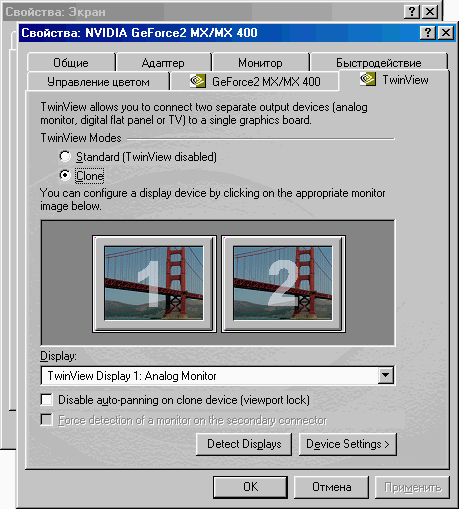Image resolution: width=459 pixels, height=509 pixels.
Task: Open the GeForce2 MX/MX 400 tab
Action: tap(255, 82)
